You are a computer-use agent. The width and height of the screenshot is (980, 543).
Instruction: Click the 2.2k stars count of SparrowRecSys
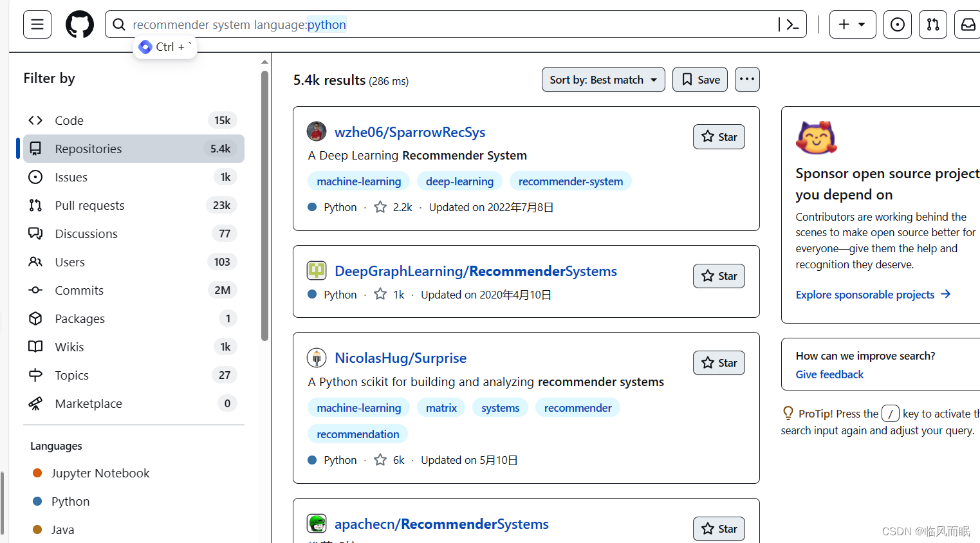tap(403, 207)
